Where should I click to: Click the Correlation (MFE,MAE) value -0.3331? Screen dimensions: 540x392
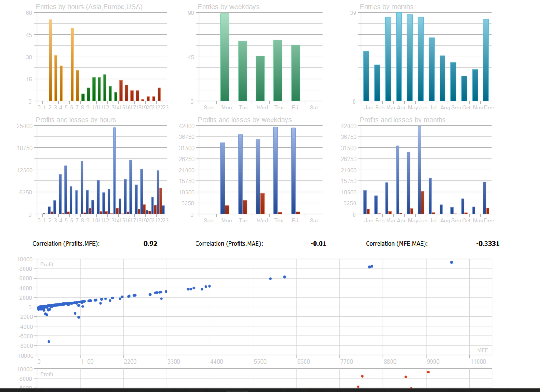tap(487, 243)
